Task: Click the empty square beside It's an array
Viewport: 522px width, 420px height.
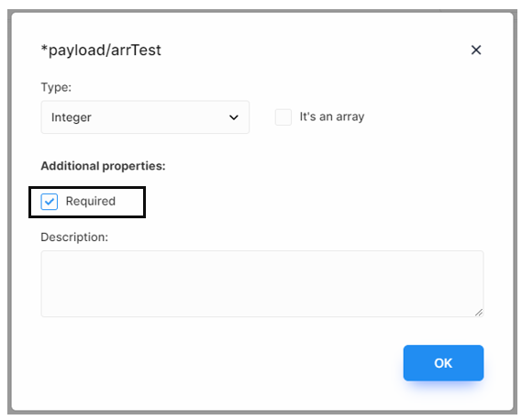Action: (x=283, y=117)
